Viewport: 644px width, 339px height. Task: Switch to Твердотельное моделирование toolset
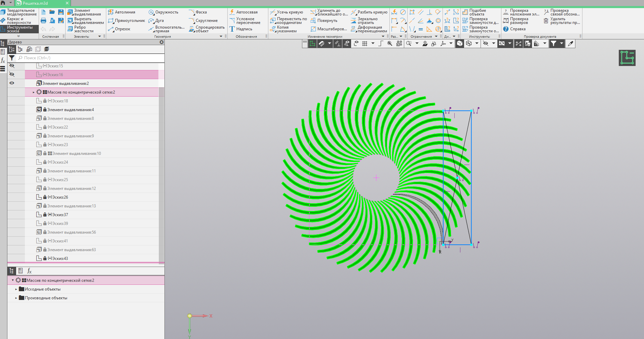[18, 12]
